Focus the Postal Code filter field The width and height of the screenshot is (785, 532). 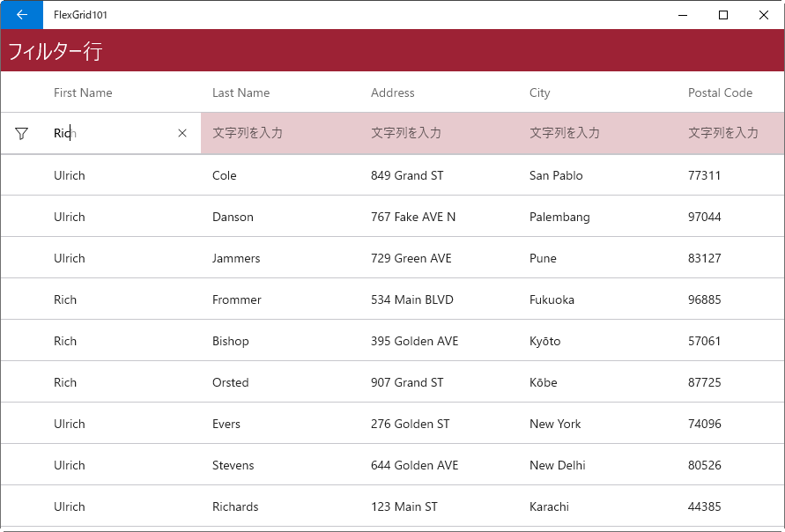click(731, 133)
